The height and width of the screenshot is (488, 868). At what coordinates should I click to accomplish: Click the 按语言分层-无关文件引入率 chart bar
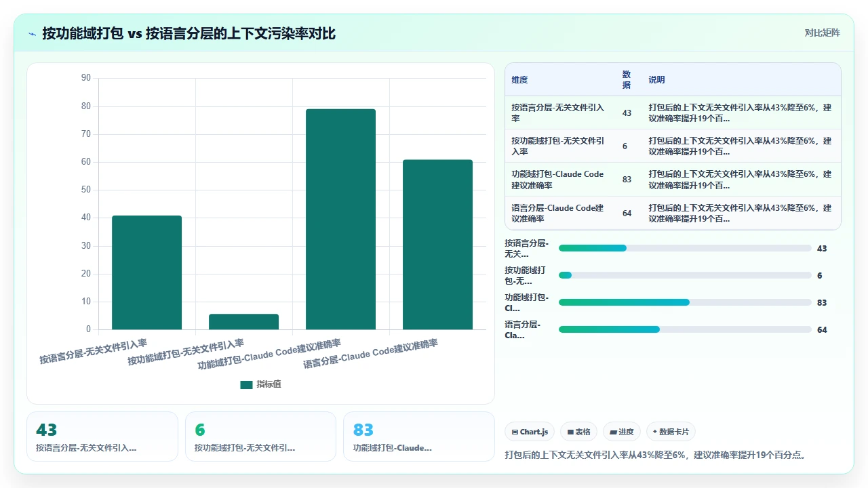coord(146,272)
